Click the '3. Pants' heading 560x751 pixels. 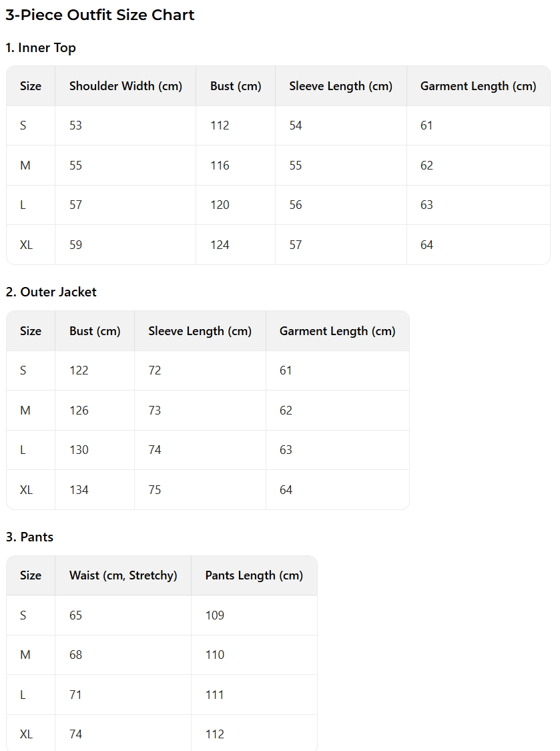pos(29,537)
